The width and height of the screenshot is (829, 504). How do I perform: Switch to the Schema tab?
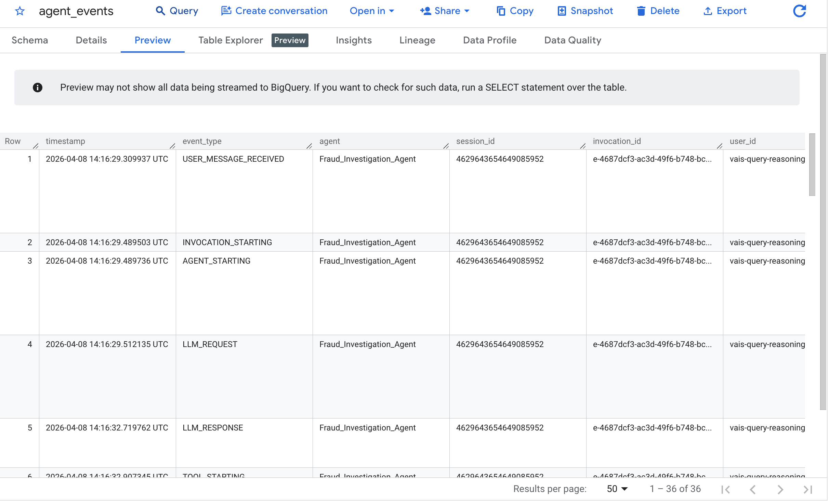(30, 40)
